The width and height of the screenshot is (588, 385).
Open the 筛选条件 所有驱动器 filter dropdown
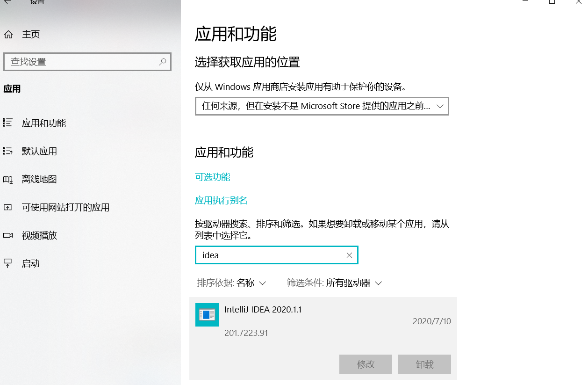click(335, 283)
